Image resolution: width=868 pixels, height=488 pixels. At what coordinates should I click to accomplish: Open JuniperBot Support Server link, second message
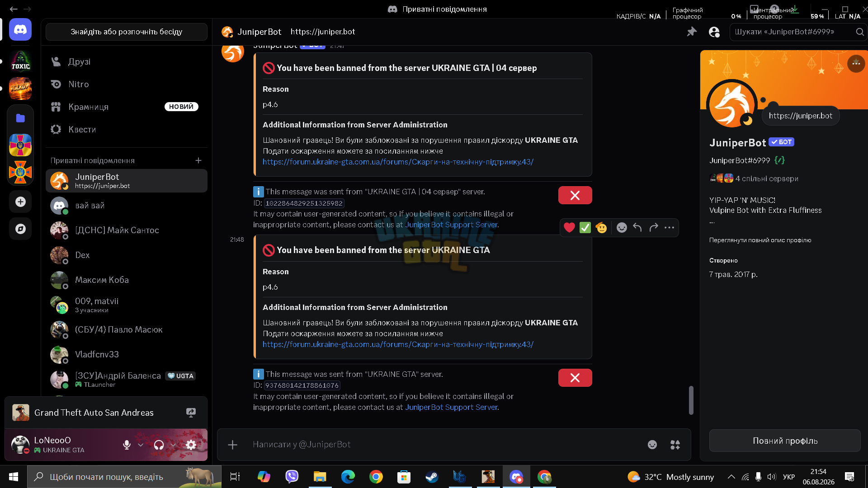451,407
